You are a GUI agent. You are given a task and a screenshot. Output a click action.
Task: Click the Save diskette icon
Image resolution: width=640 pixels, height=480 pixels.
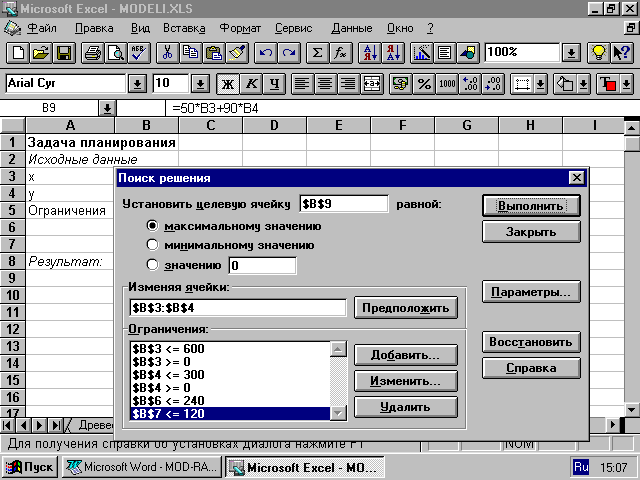coord(64,53)
